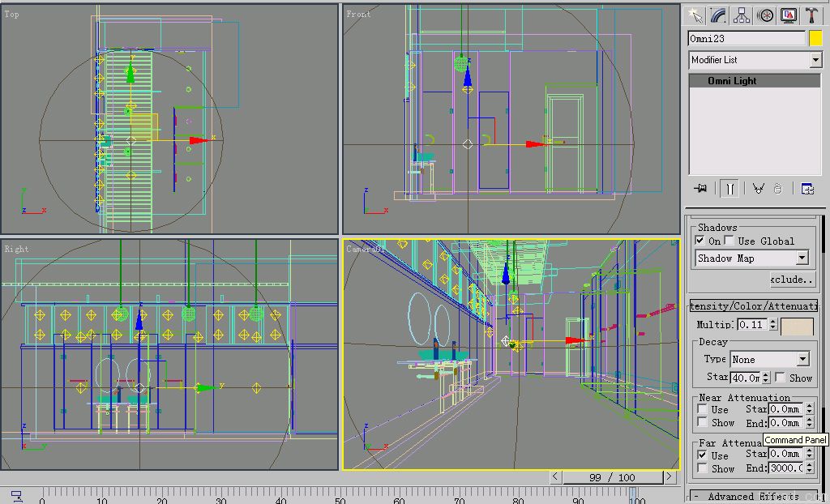Toggle Show End Result in modifier stack
The height and width of the screenshot is (504, 830).
(x=730, y=187)
